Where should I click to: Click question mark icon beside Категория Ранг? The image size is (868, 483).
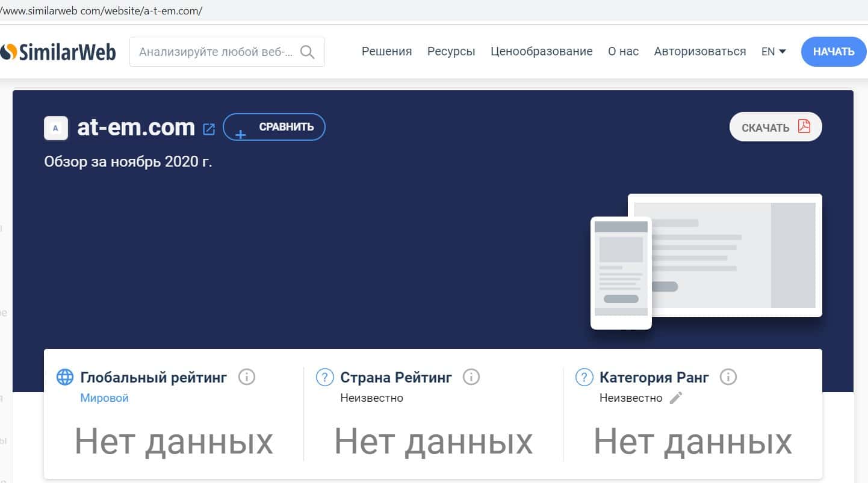(584, 377)
